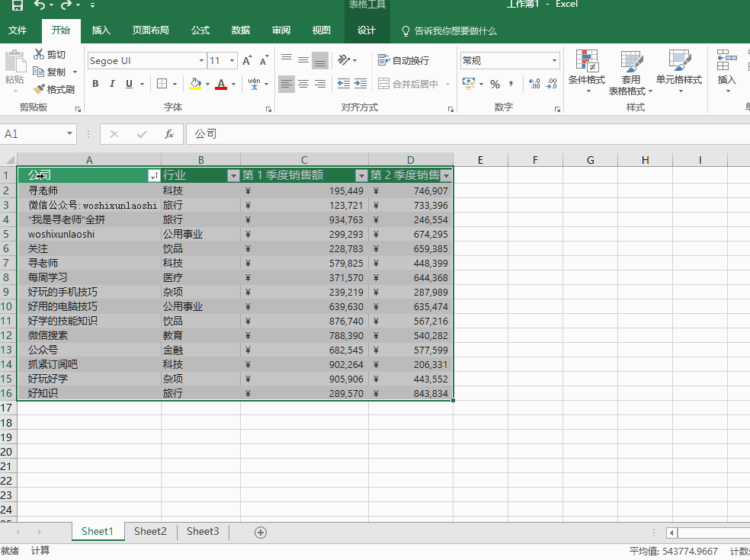Toggle Bold formatting
This screenshot has height=560, width=750.
coord(95,84)
